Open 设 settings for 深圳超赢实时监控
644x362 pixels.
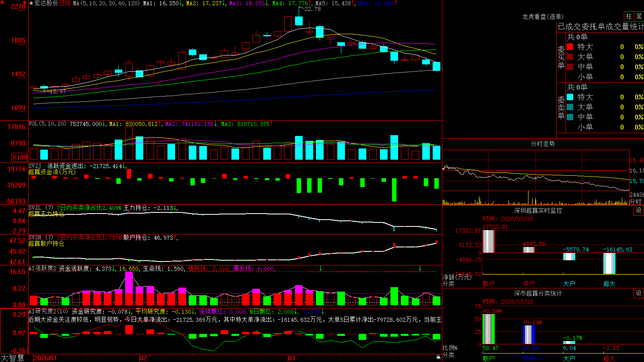coord(639,210)
